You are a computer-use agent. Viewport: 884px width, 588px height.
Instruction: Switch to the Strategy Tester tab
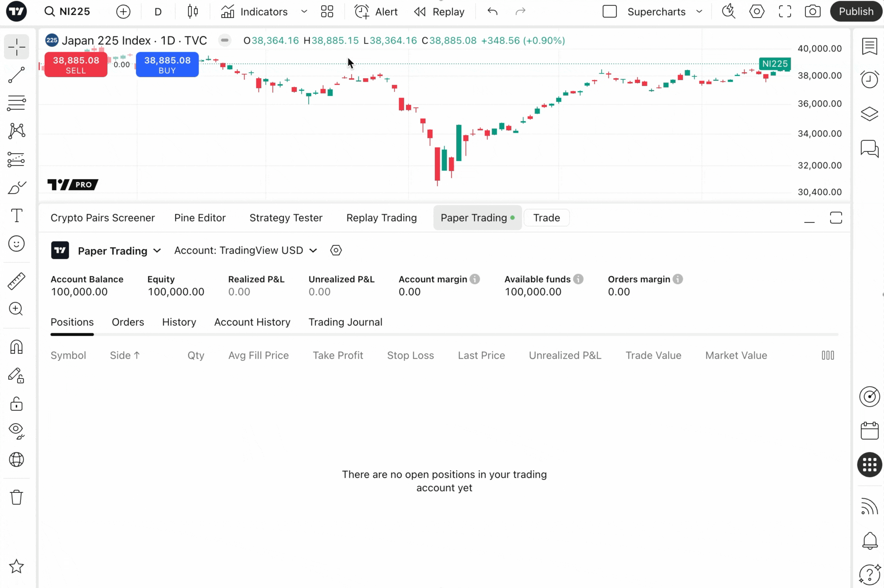point(286,218)
